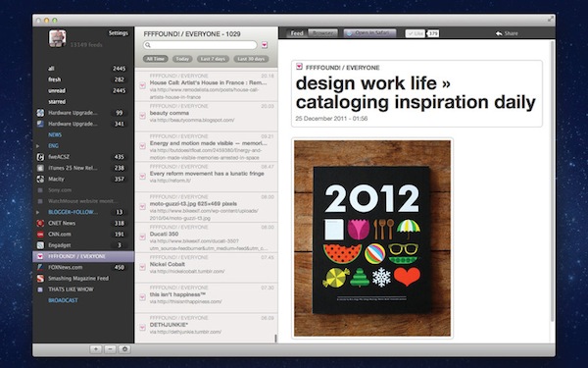Click the article pane vertical scrollbar
Screen dimensions: 588x368
[552, 181]
